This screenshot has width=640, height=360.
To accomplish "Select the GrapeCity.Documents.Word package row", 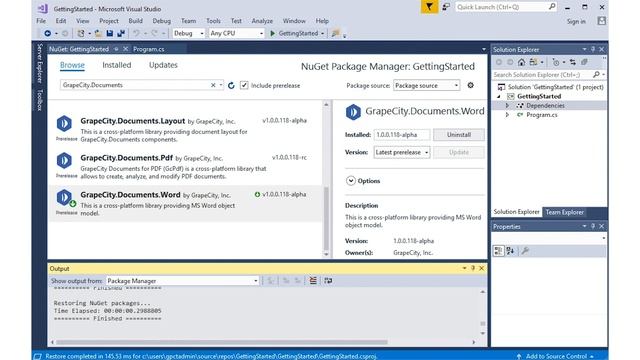I will (x=186, y=204).
